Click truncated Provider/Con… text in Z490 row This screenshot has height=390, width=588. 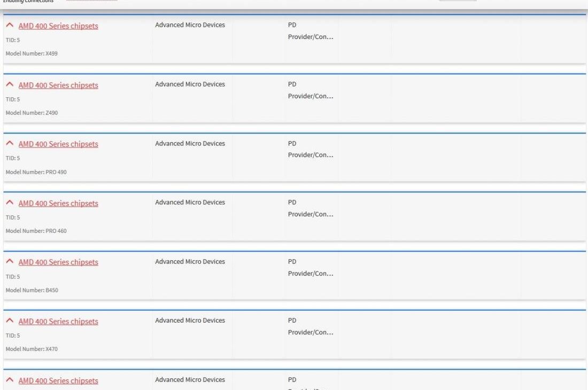[311, 96]
